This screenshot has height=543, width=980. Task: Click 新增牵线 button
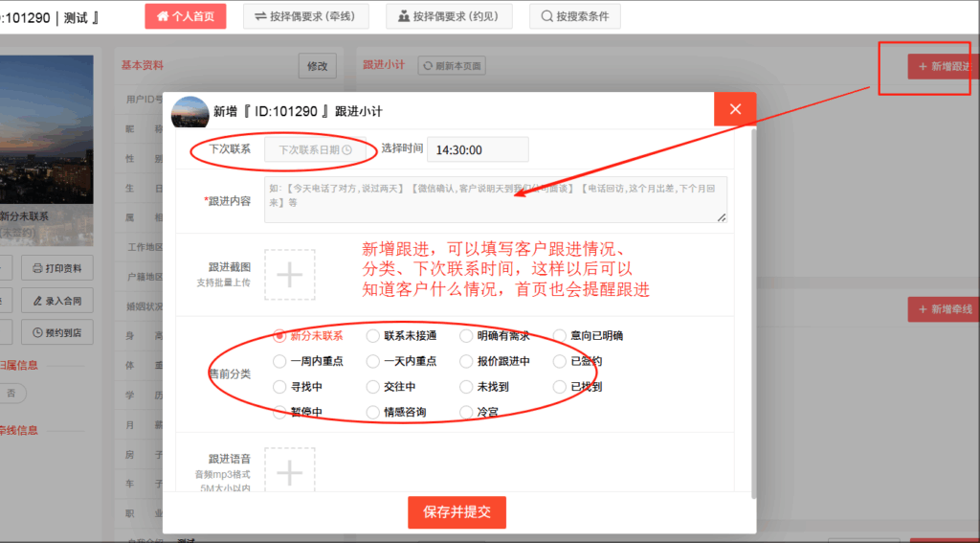tap(944, 309)
